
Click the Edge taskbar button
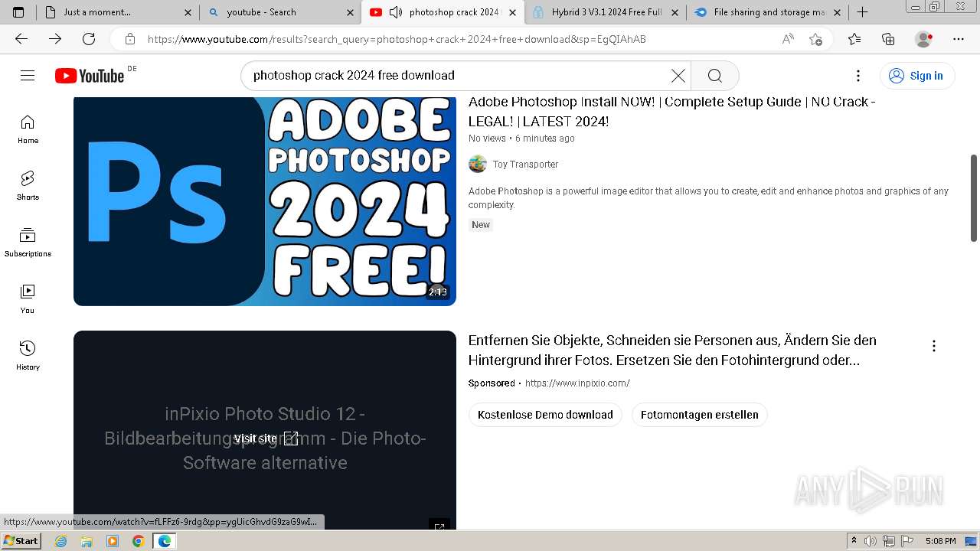click(x=164, y=541)
